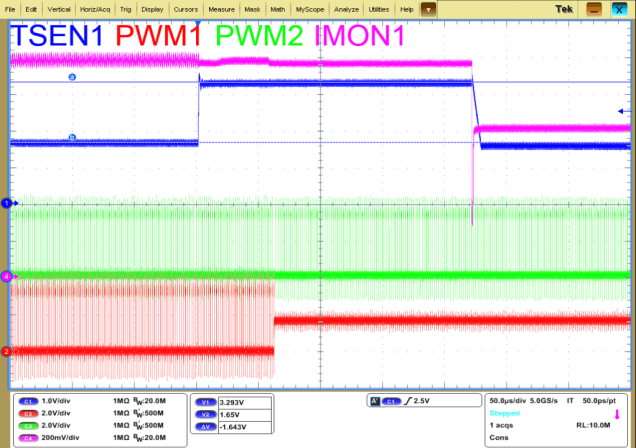This screenshot has width=636, height=448.
Task: Click the trigger A C1 source badge
Action: tap(384, 400)
